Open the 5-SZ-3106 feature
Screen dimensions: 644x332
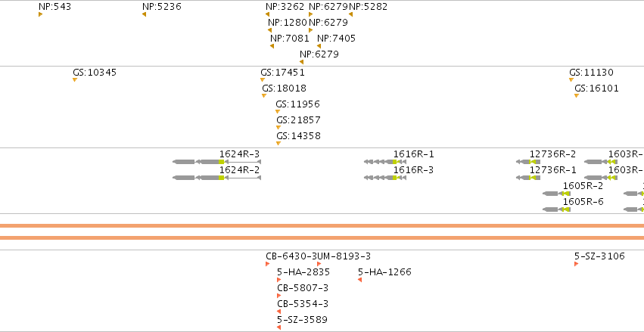click(x=576, y=264)
